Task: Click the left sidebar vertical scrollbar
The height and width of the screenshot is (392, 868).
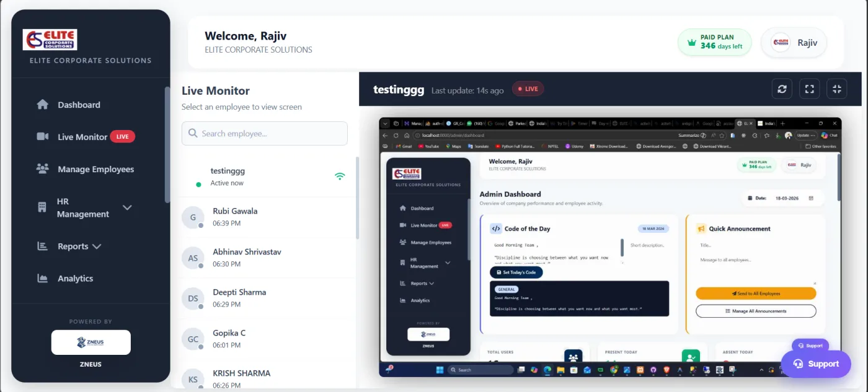Action: (167, 144)
